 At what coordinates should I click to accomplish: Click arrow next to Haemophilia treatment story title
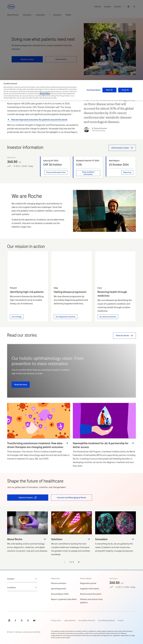(x=133, y=443)
